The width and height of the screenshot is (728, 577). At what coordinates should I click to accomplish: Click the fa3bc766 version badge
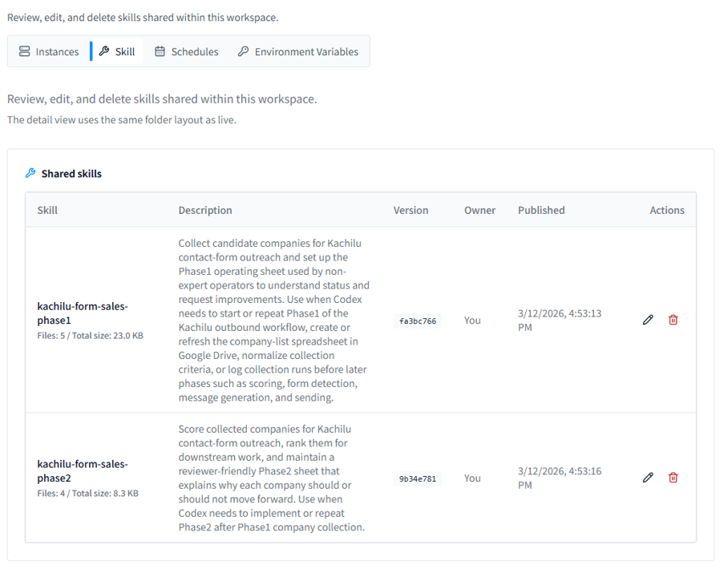(x=415, y=320)
